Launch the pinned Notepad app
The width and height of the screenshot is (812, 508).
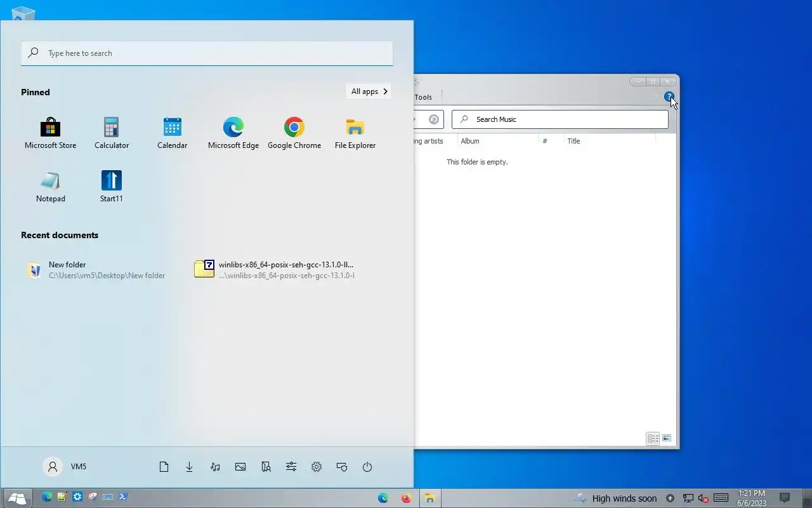[50, 187]
